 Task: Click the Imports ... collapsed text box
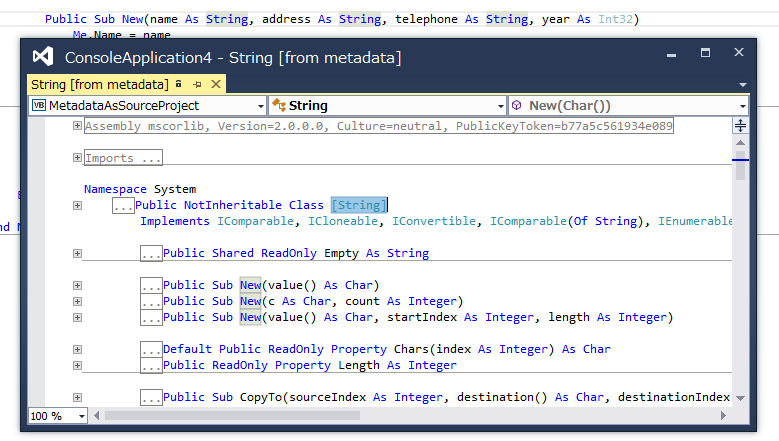click(x=123, y=158)
